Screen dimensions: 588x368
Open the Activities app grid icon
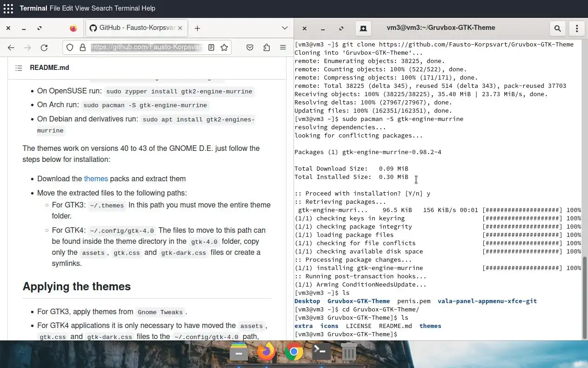click(8, 8)
